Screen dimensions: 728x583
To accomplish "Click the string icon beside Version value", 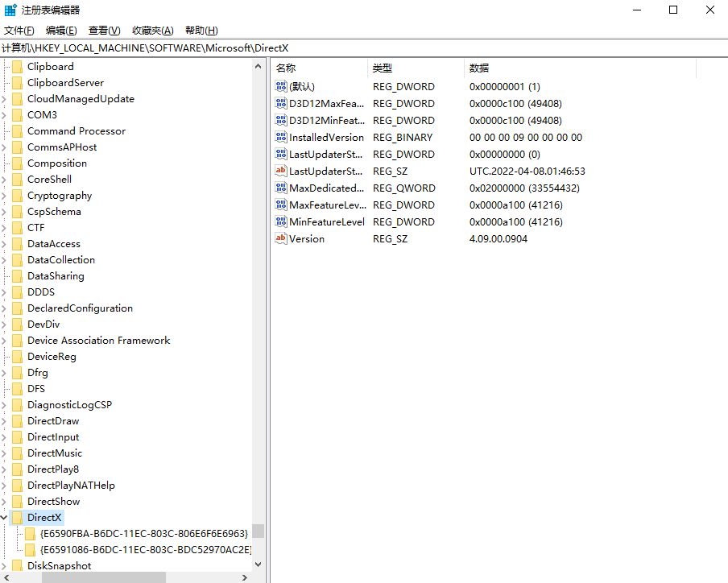I will [281, 238].
